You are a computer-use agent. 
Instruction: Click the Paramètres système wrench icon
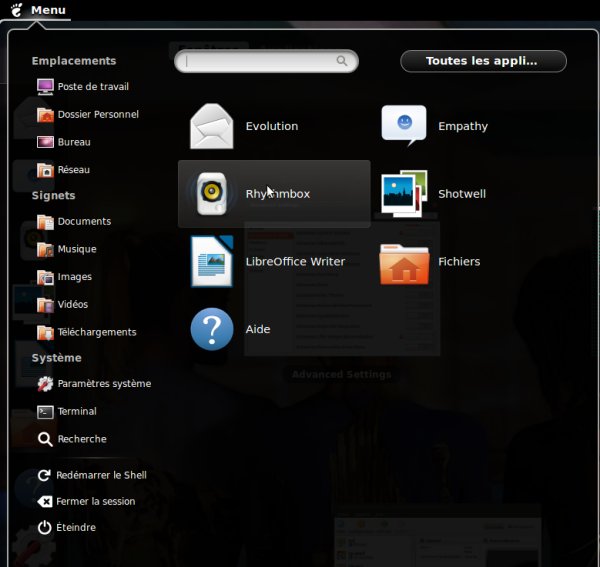click(x=45, y=384)
